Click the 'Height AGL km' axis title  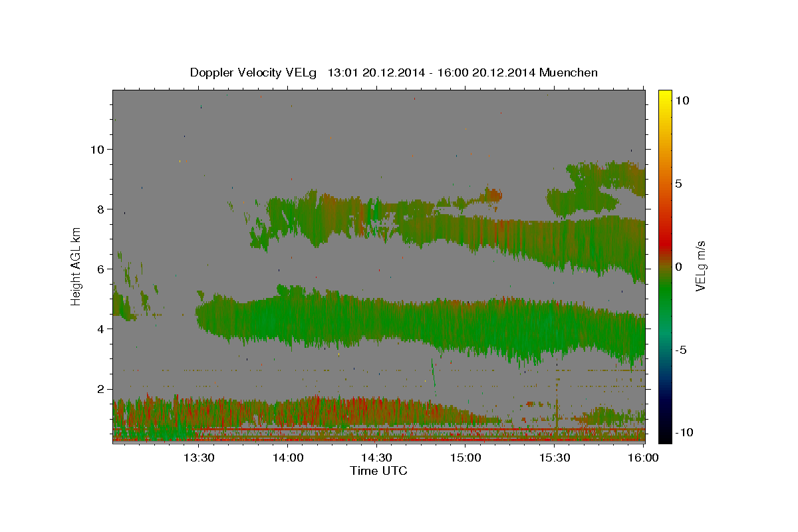point(76,266)
